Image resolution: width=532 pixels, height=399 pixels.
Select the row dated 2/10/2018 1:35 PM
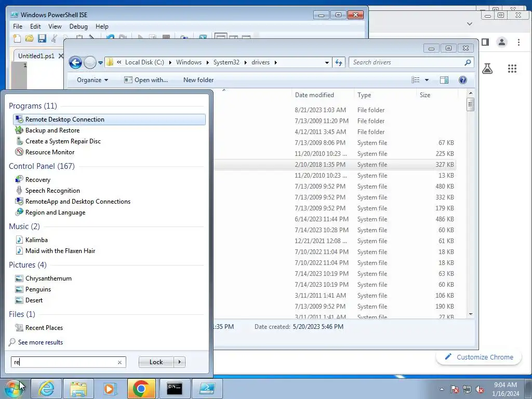click(335, 165)
